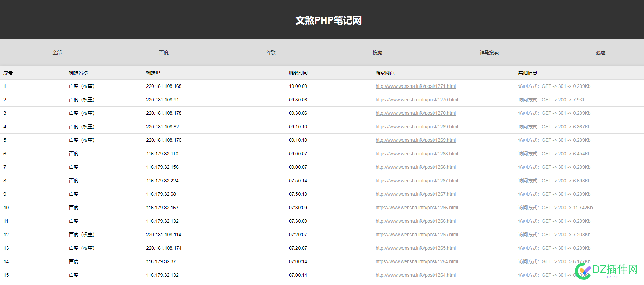This screenshot has width=644, height=285.
Task: Click spider name 百度（权重） in row 1
Action: tap(82, 86)
